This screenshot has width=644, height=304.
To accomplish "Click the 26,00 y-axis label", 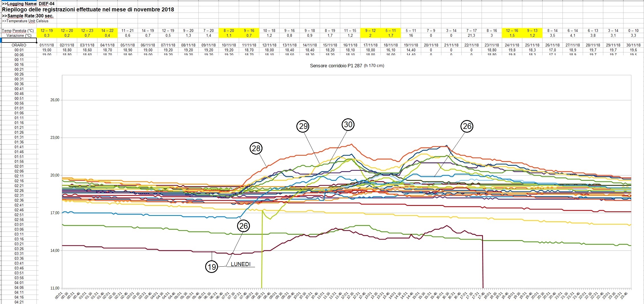I will [x=55, y=100].
